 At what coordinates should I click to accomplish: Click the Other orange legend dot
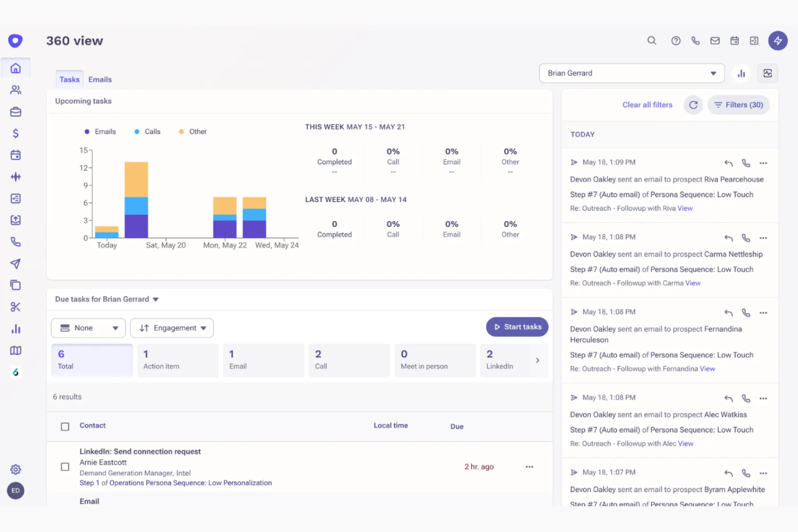point(181,132)
